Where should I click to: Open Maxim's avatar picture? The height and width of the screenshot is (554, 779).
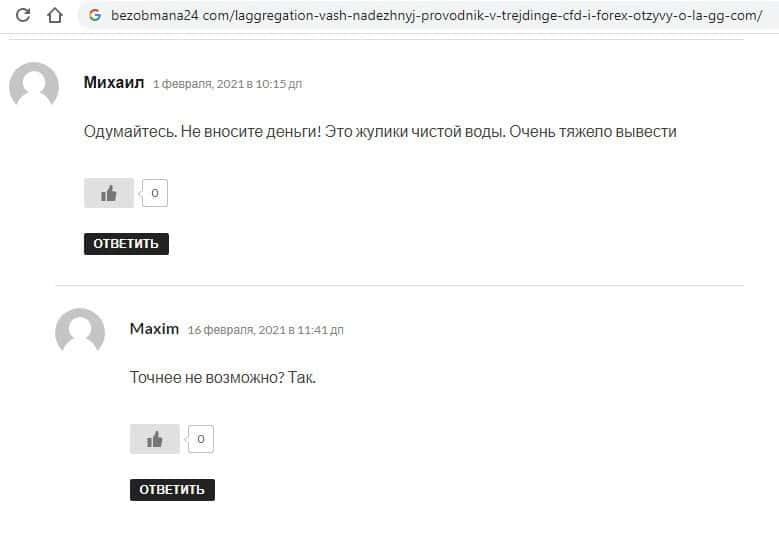tap(80, 330)
